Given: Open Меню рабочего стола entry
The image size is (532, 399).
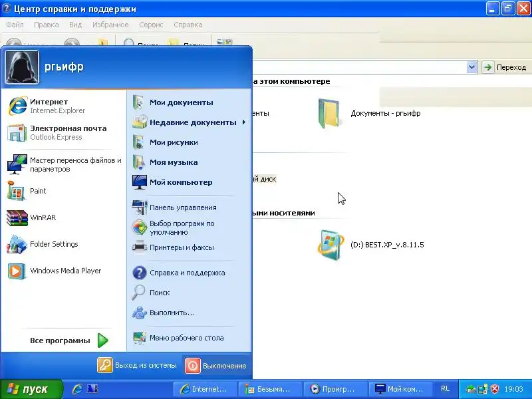Looking at the screenshot, I should coord(190,338).
